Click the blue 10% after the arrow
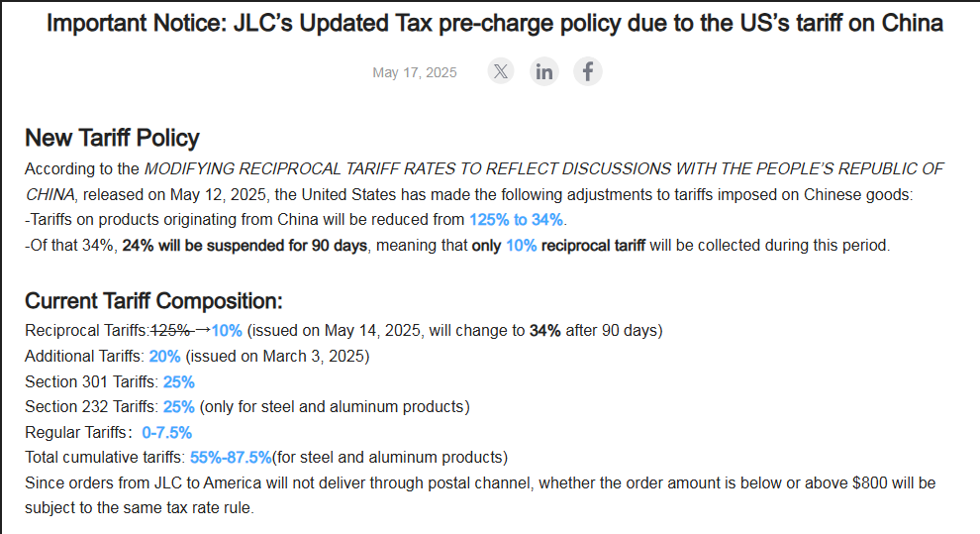Viewport: 980px width, 534px height. click(227, 331)
